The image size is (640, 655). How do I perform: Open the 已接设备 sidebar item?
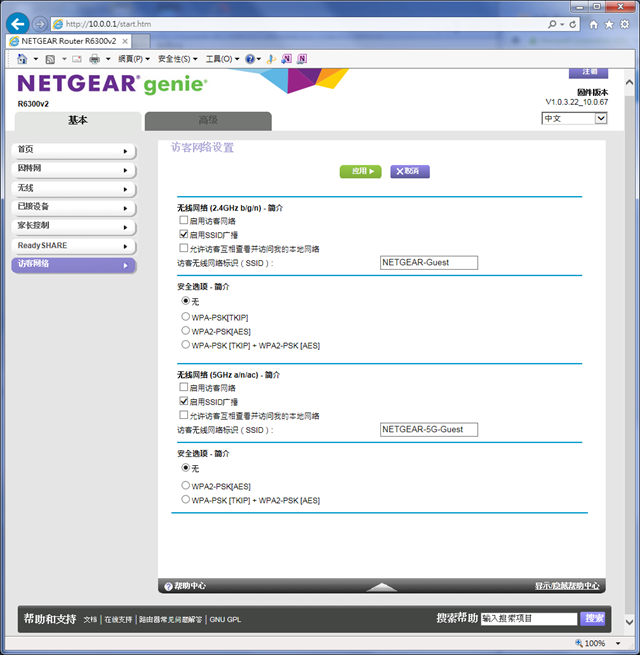click(74, 208)
